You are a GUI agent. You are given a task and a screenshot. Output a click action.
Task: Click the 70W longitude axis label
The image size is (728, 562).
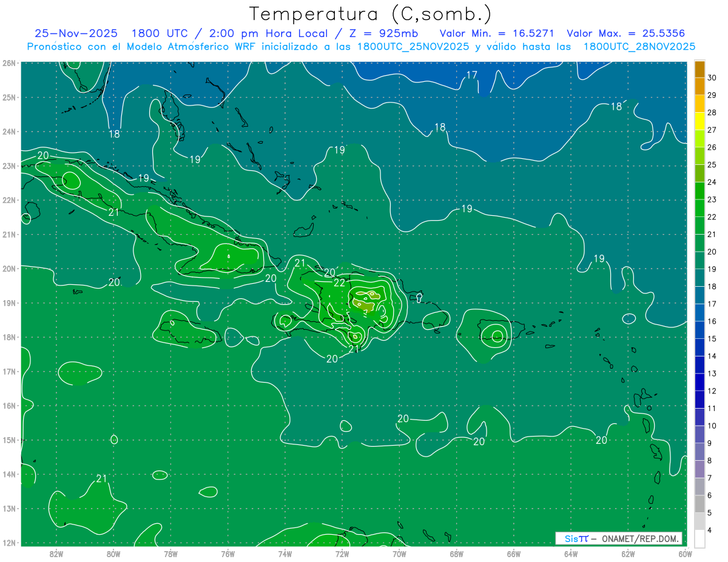(x=399, y=554)
